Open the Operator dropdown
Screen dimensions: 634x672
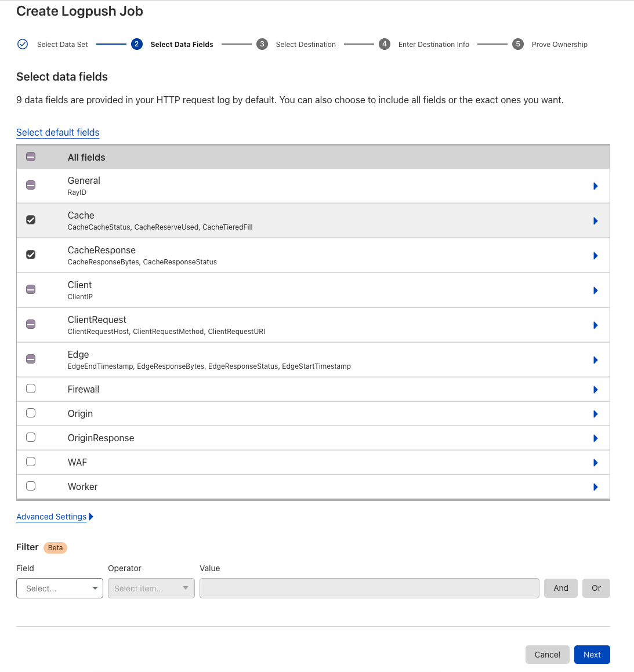pos(151,588)
